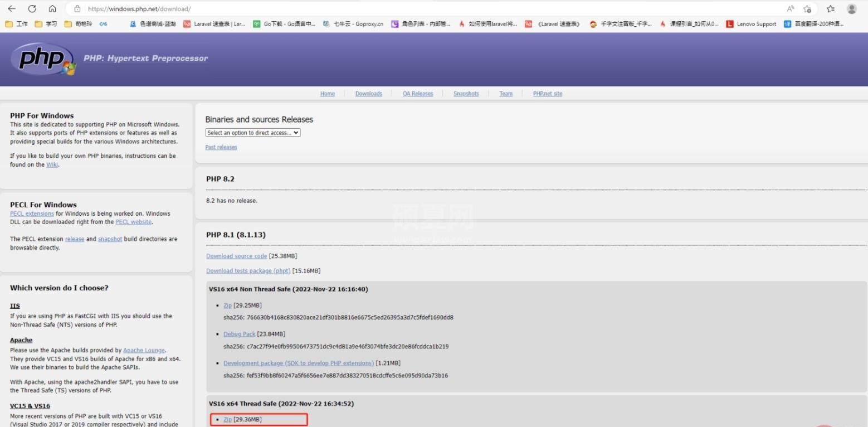Image resolution: width=868 pixels, height=427 pixels.
Task: Click the 'Which version do I choose?' heading
Action: point(59,288)
